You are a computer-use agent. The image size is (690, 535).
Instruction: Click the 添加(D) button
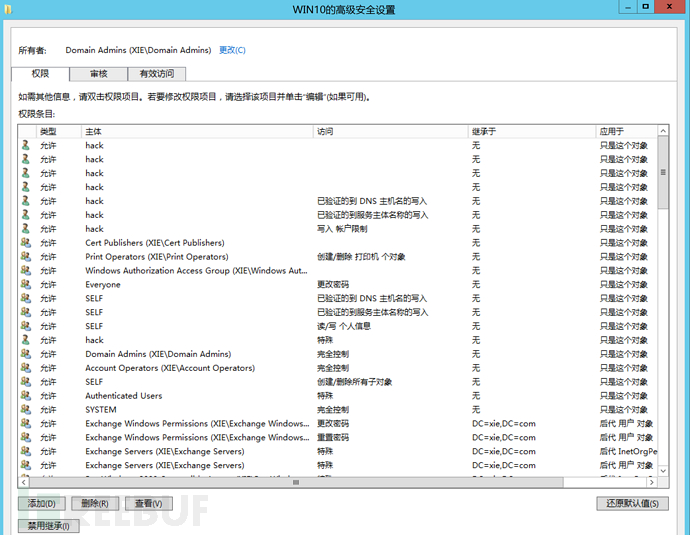pos(42,504)
